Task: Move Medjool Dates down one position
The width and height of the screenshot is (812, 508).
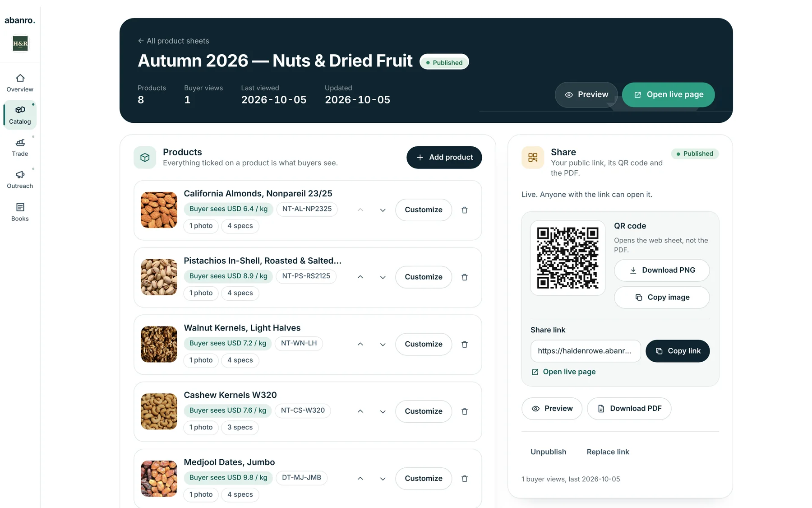Action: tap(383, 479)
